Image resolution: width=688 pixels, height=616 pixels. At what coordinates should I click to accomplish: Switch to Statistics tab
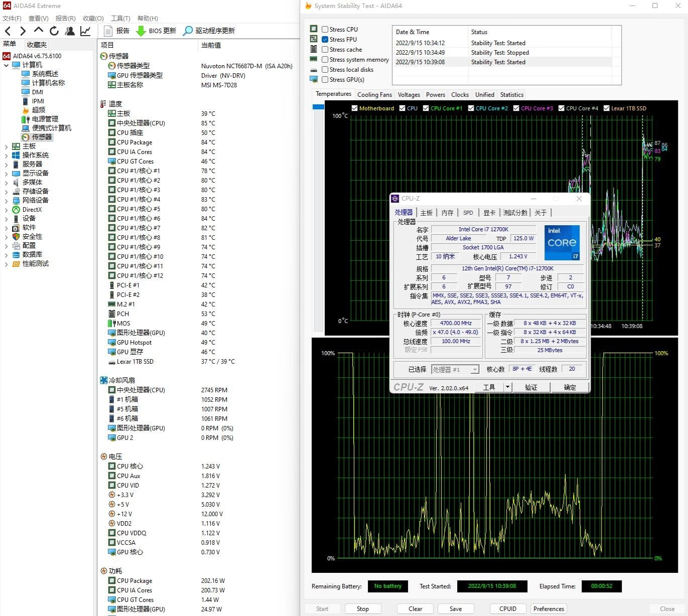tap(512, 95)
